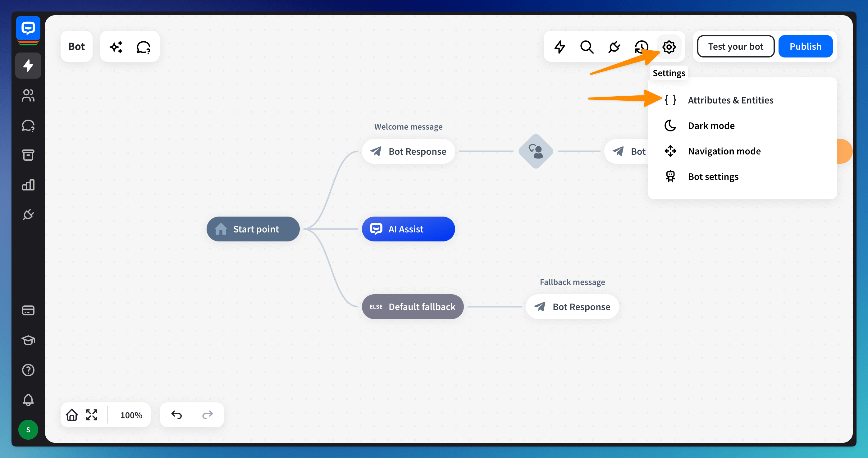Image resolution: width=868 pixels, height=458 pixels.
Task: Open the Bot name dropdown
Action: coord(76,47)
